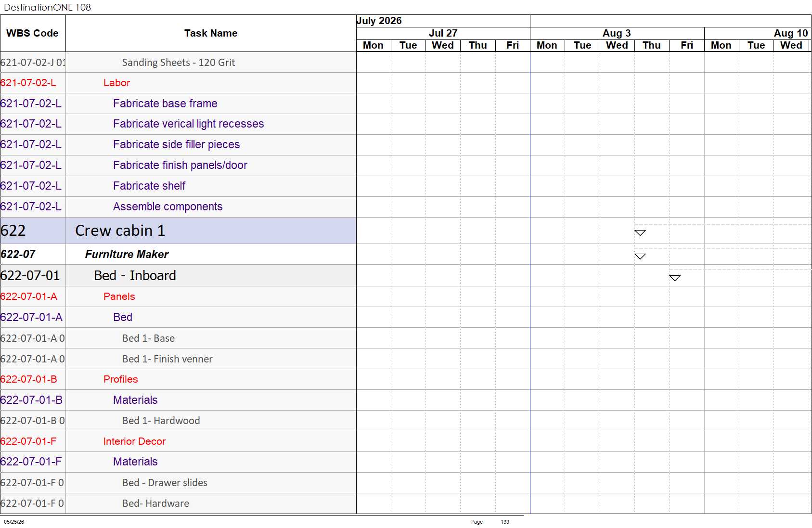Select the WBS Code column header

(33, 33)
